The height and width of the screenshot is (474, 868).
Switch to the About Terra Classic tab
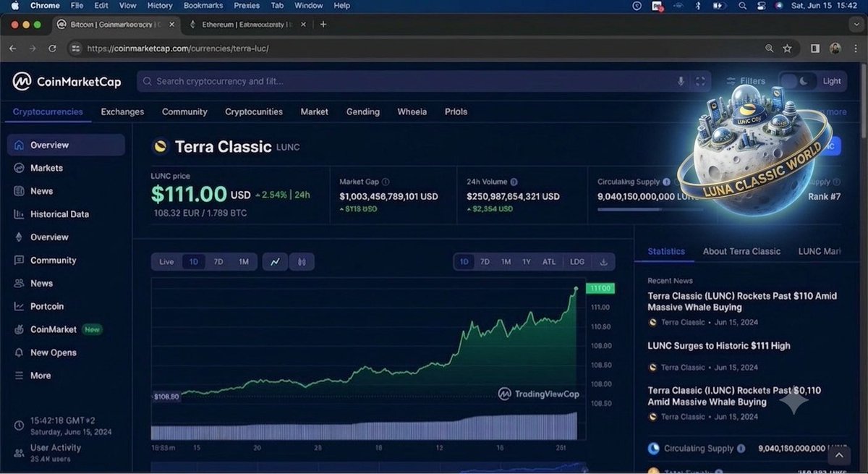point(741,251)
